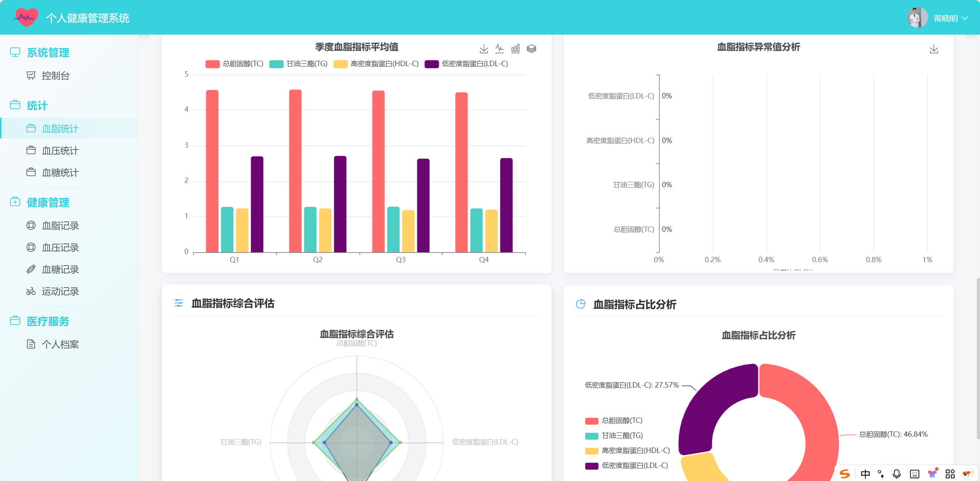Image resolution: width=980 pixels, height=481 pixels.
Task: Toggle 低密度脂蛋白(LDL-C) in bar chart legend
Action: 467,64
